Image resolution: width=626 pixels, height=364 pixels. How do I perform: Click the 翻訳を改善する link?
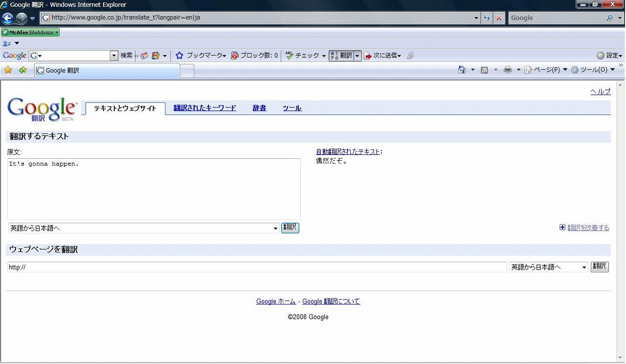tap(588, 228)
